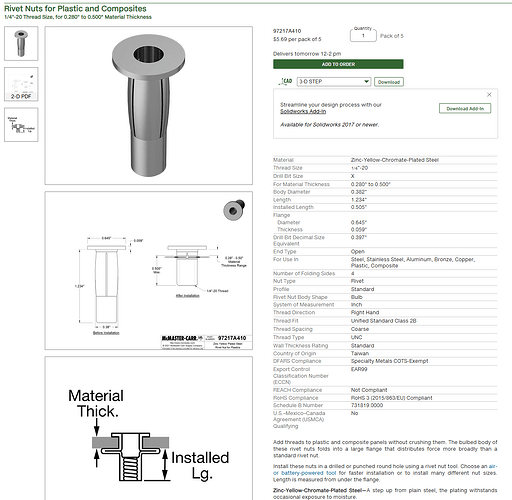The image size is (512, 500).
Task: Click the ADD TO ORDER button
Action: [x=338, y=64]
